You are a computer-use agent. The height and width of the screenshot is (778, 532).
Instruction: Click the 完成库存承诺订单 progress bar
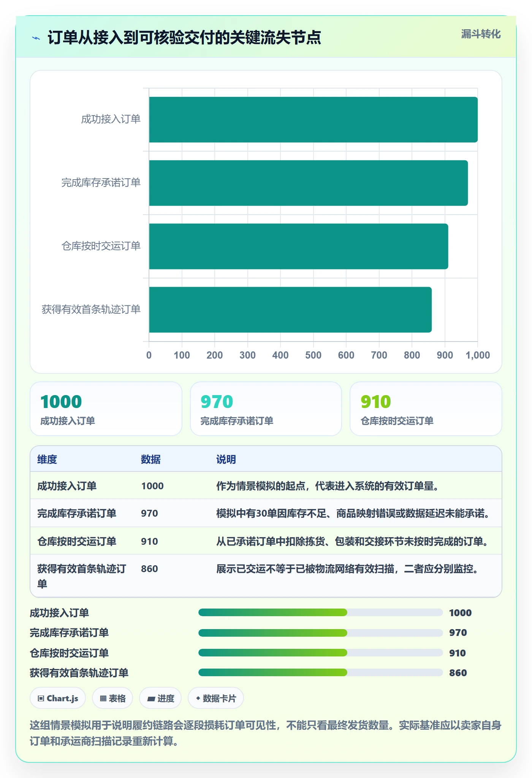(321, 633)
